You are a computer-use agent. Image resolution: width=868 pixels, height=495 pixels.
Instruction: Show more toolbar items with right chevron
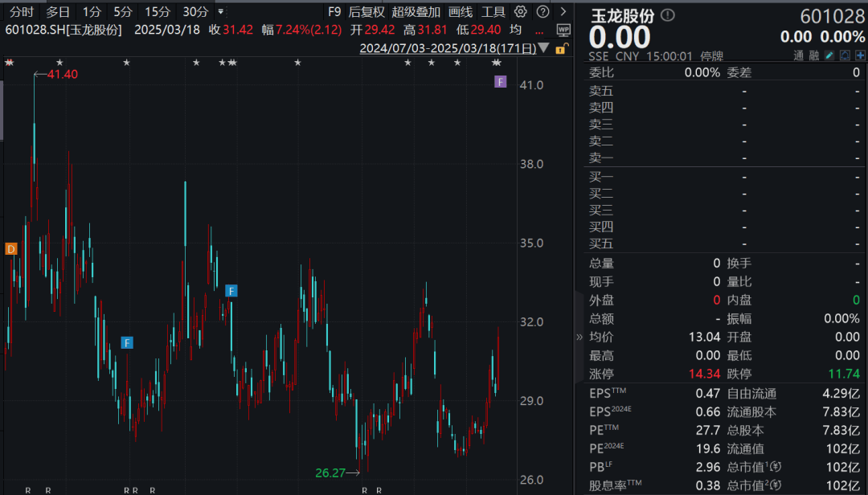(563, 11)
